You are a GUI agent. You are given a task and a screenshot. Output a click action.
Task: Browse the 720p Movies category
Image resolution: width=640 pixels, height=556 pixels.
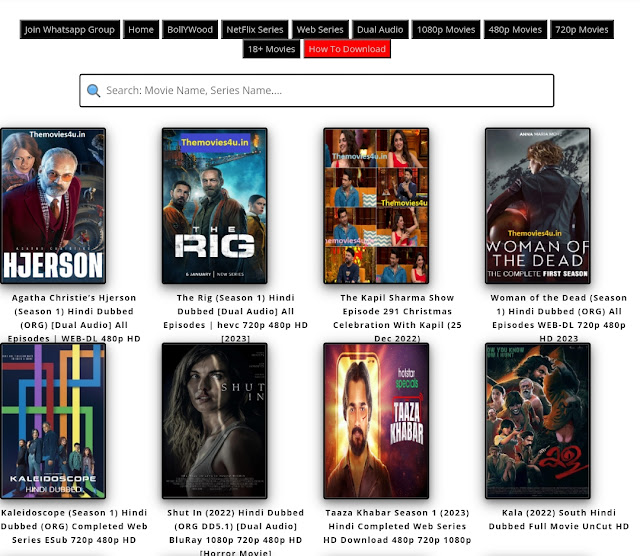(x=582, y=29)
